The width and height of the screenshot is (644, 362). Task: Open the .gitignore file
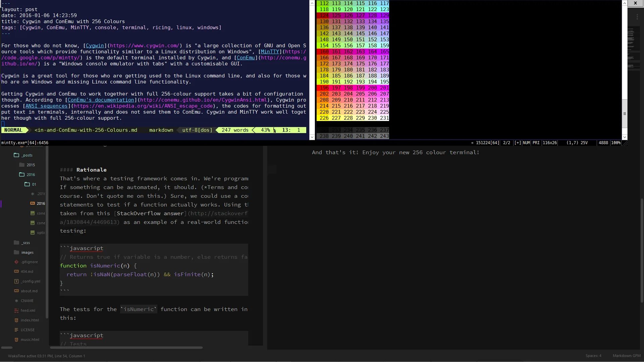[x=29, y=262]
